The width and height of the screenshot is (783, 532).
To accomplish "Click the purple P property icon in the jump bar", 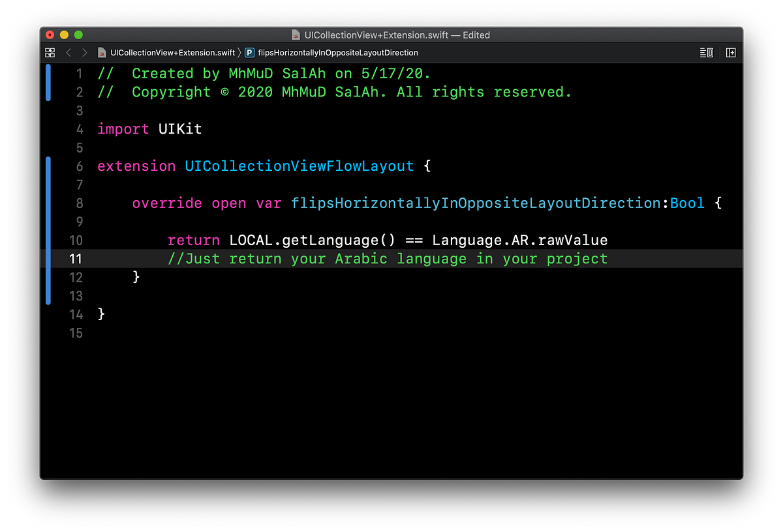I will (x=249, y=53).
